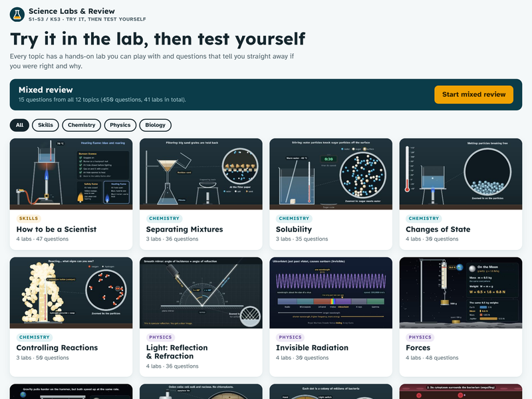Image resolution: width=532 pixels, height=399 pixels.
Task: Filter topics by Chemistry
Action: pos(81,125)
